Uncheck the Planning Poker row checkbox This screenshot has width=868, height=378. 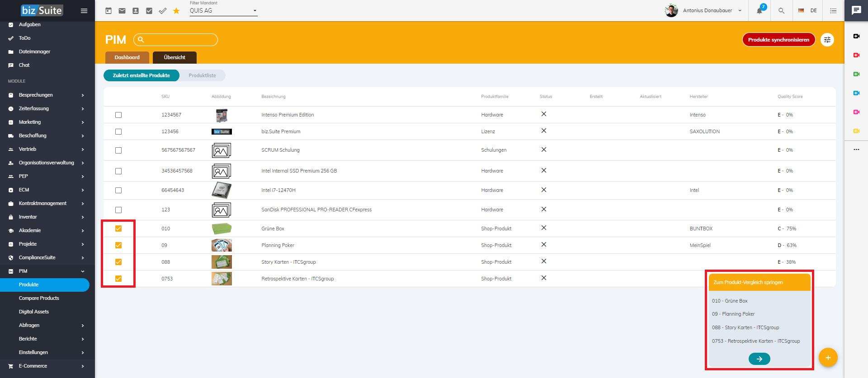118,246
